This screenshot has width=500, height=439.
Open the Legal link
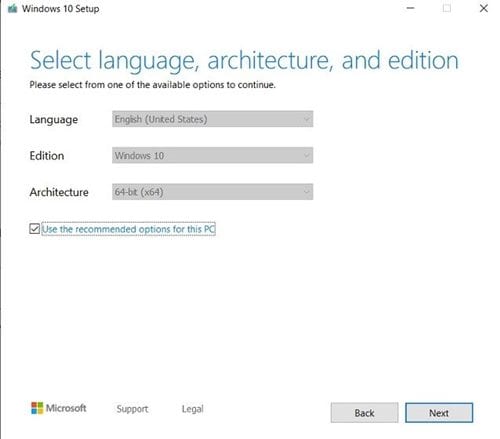192,409
